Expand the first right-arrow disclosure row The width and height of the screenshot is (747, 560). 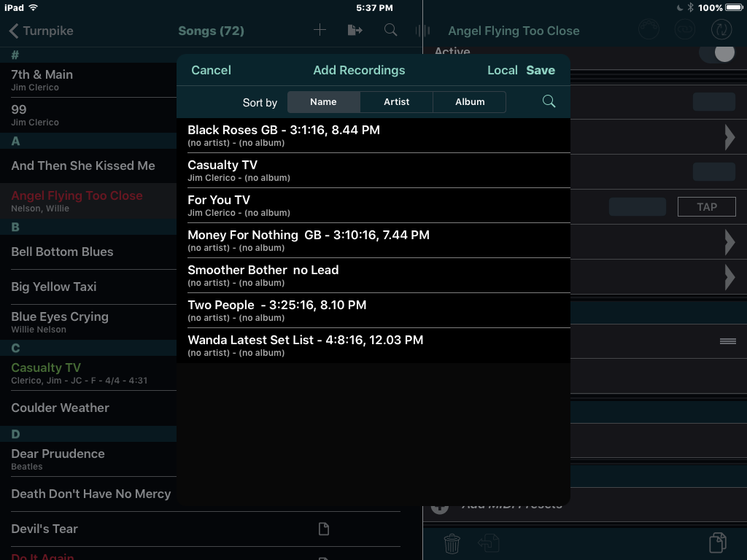[729, 136]
